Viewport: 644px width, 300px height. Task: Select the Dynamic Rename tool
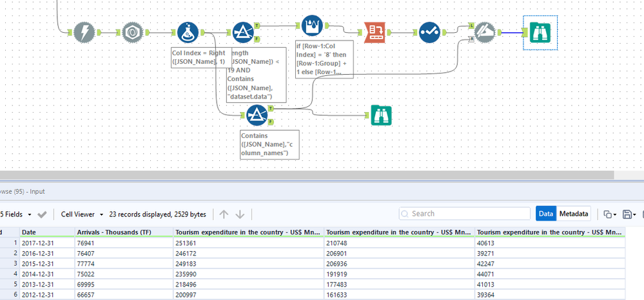coord(485,32)
